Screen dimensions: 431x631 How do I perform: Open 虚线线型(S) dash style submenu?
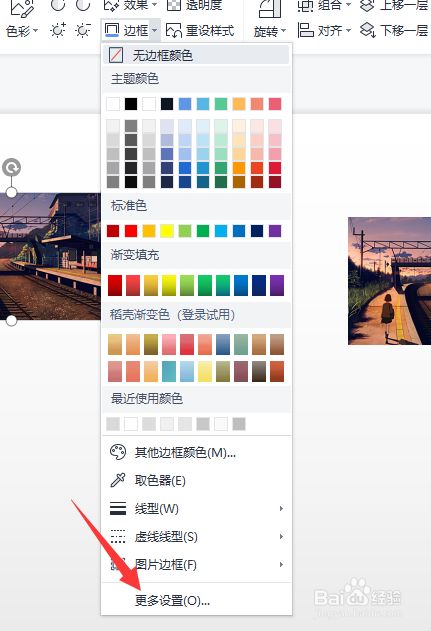click(x=196, y=536)
